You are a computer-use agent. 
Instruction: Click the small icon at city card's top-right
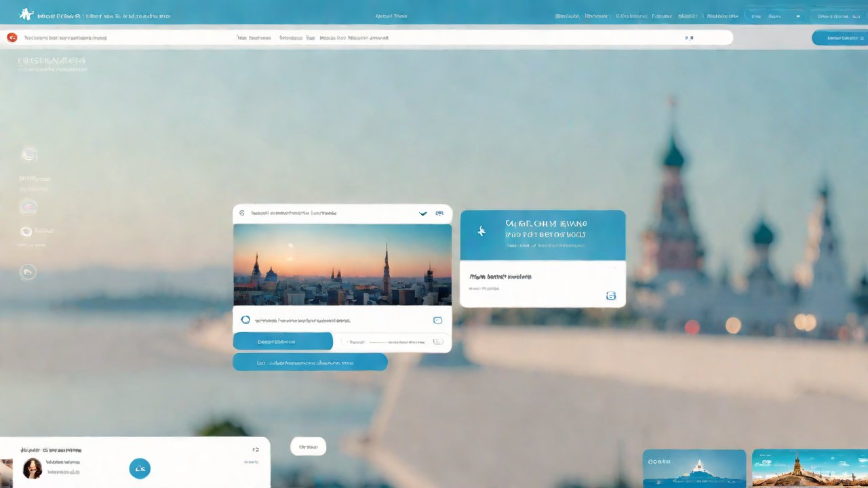(441, 213)
